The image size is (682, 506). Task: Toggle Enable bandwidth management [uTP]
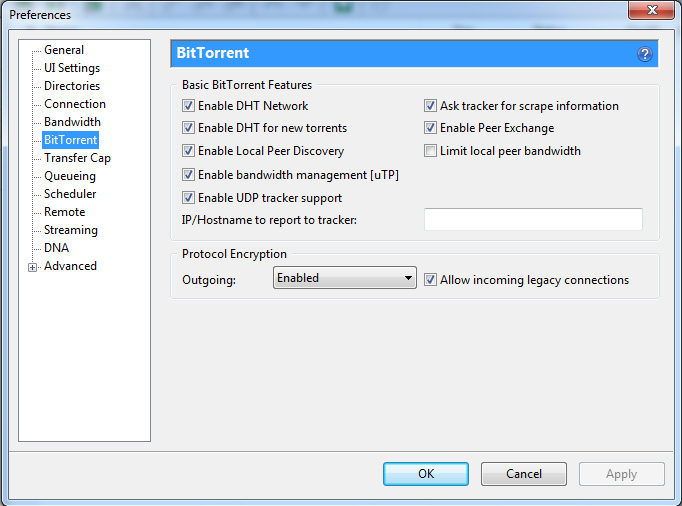point(188,174)
